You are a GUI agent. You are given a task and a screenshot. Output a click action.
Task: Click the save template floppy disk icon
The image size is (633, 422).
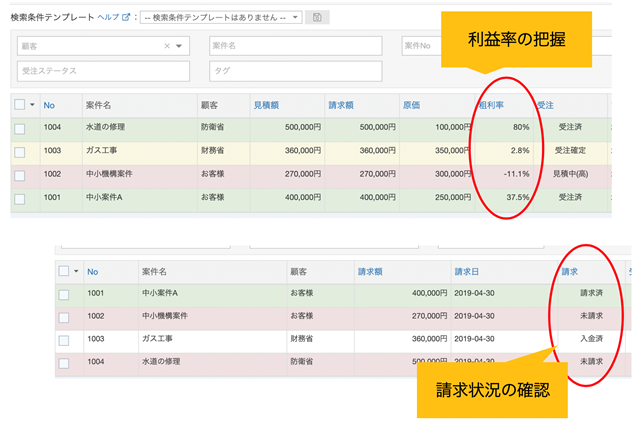(318, 18)
